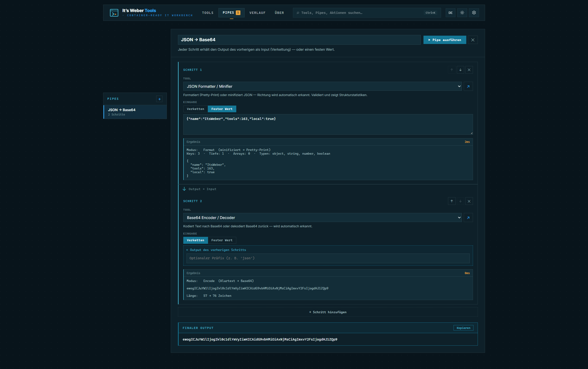Remove Schritt 2 with its X icon
Image resolution: width=588 pixels, height=369 pixels.
click(469, 201)
